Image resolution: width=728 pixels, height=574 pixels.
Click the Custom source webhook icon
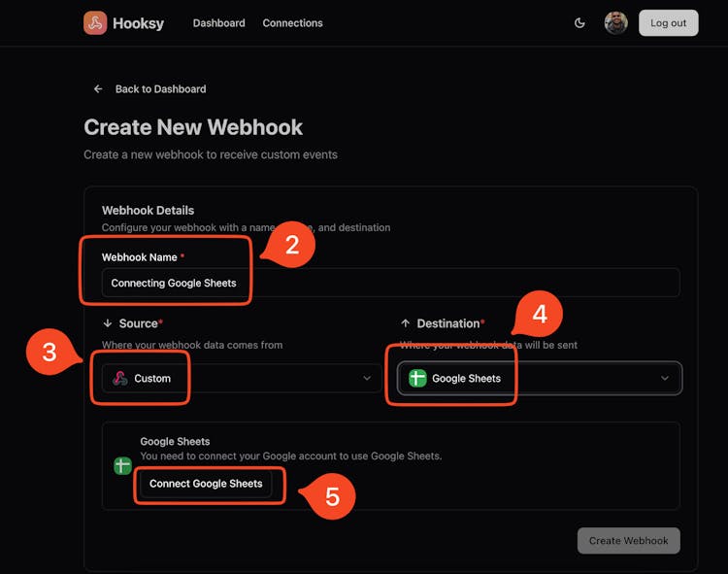coord(120,378)
